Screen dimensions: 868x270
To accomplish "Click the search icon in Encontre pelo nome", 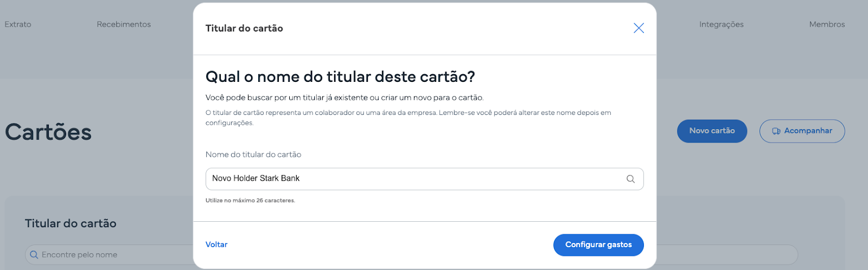I will coord(34,255).
